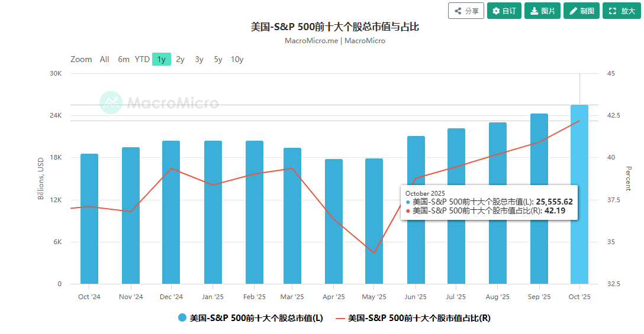
Task: Click the Dec '24 bar
Action: tap(171, 213)
